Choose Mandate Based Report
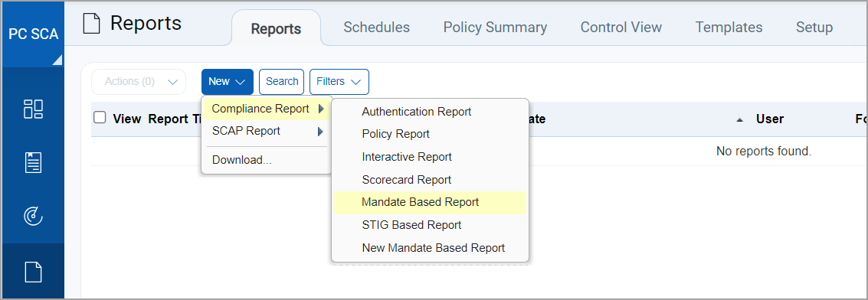This screenshot has height=300, width=868. (x=430, y=202)
